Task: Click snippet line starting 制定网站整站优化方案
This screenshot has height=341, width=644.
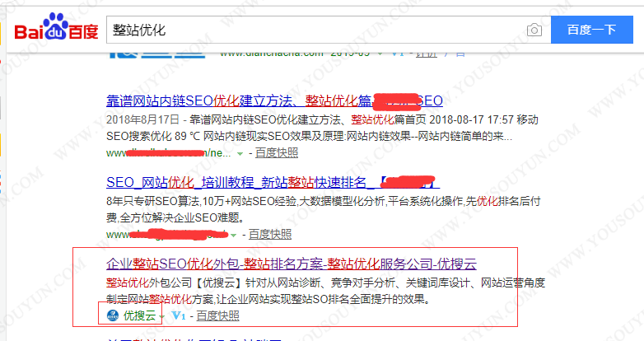Action: coord(268,299)
